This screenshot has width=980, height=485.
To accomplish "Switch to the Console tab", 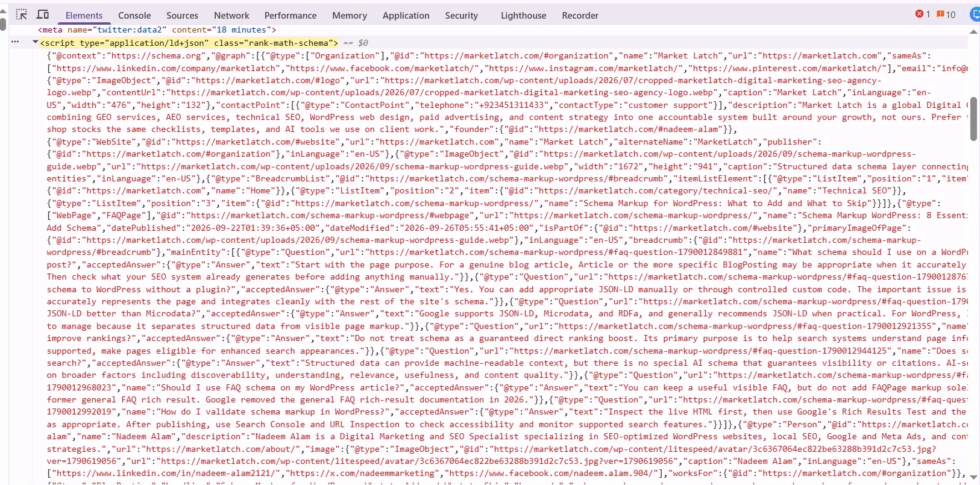I will (x=134, y=16).
